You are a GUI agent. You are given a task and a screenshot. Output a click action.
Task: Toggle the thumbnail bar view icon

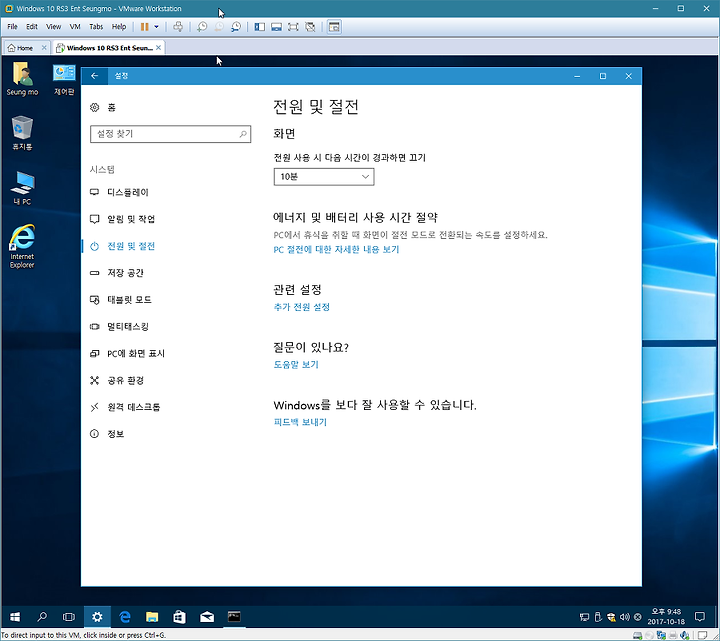tap(276, 27)
